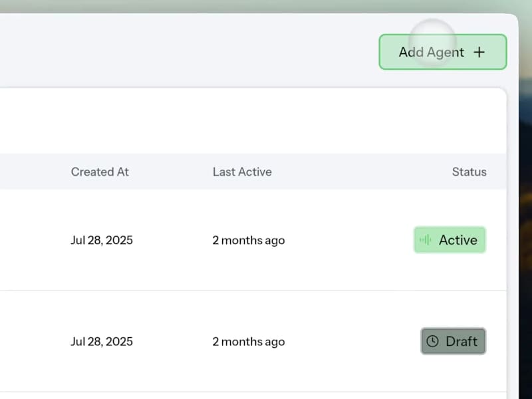Screen dimensions: 532x399
Task: Click the gray header row between Created At and Last Active
Action: [170, 172]
